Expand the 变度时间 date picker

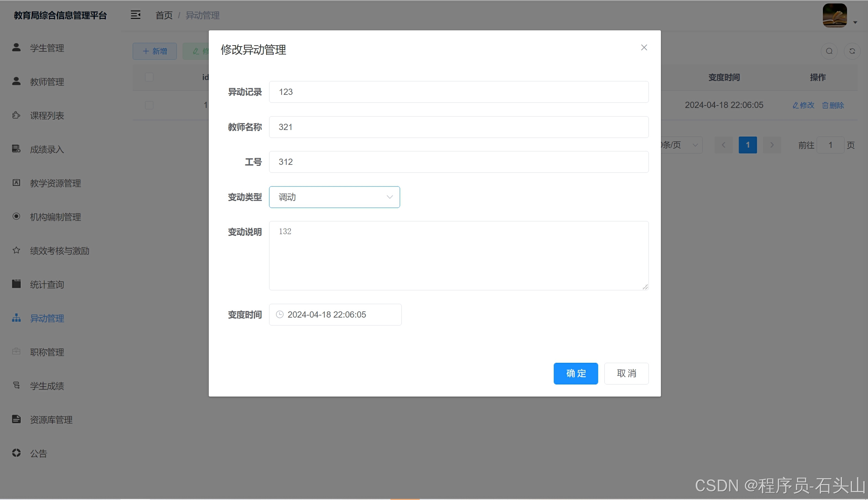click(335, 314)
